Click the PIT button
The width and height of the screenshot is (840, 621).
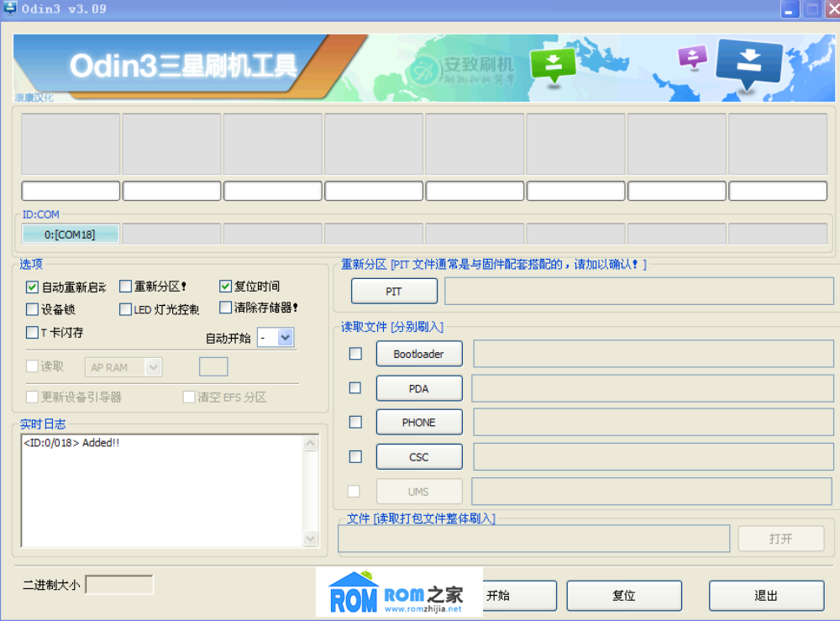pos(393,290)
